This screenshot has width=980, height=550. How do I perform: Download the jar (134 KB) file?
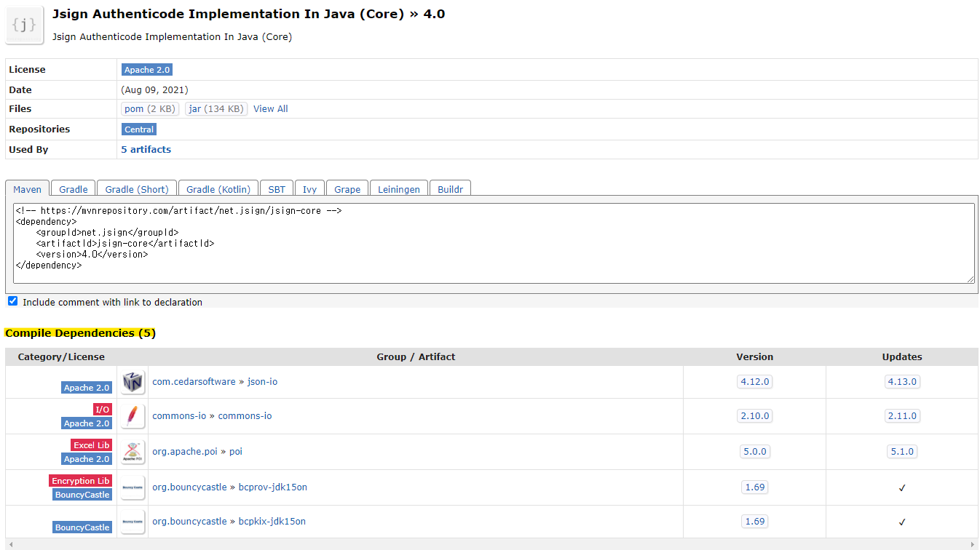point(216,109)
